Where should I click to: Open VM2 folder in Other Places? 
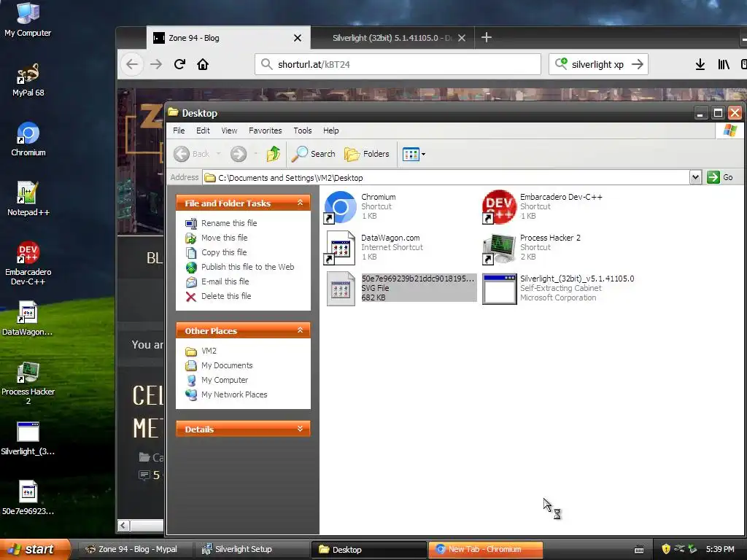pyautogui.click(x=209, y=351)
